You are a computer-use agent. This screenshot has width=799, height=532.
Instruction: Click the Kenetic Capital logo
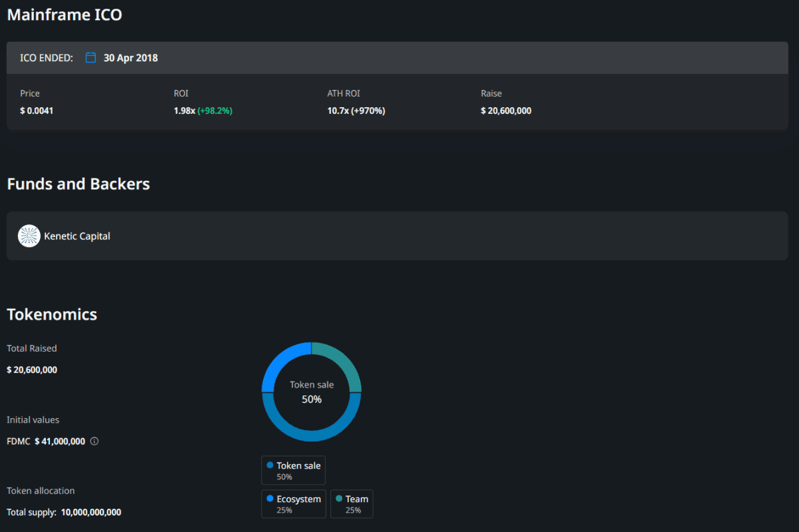tap(29, 236)
